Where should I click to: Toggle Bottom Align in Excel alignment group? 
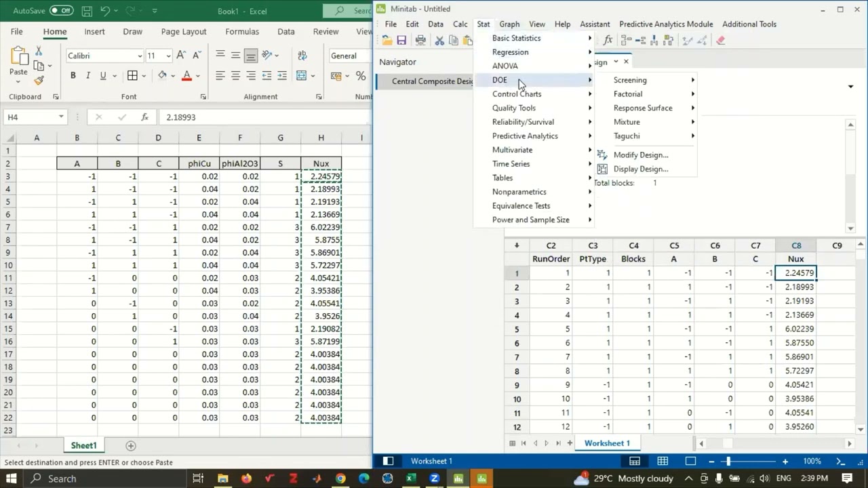pyautogui.click(x=251, y=56)
